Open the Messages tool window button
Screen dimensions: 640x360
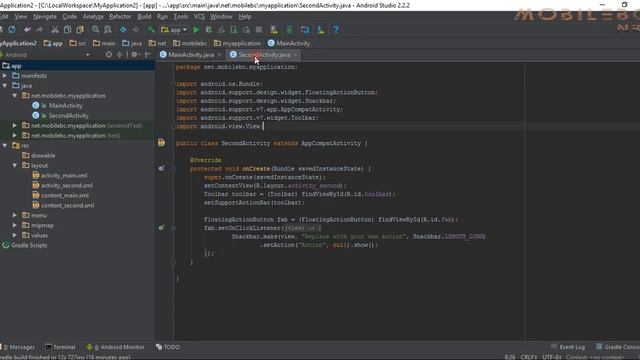click(18, 347)
